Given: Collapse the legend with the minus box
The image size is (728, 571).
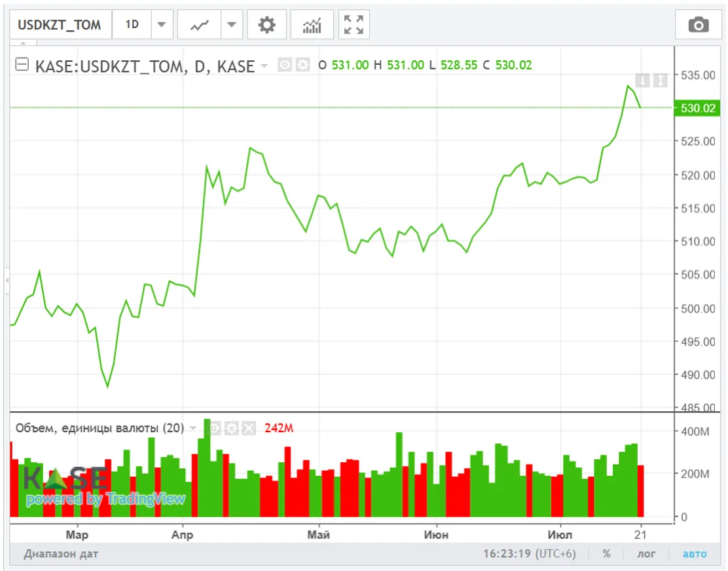Looking at the screenshot, I should coord(22,65).
